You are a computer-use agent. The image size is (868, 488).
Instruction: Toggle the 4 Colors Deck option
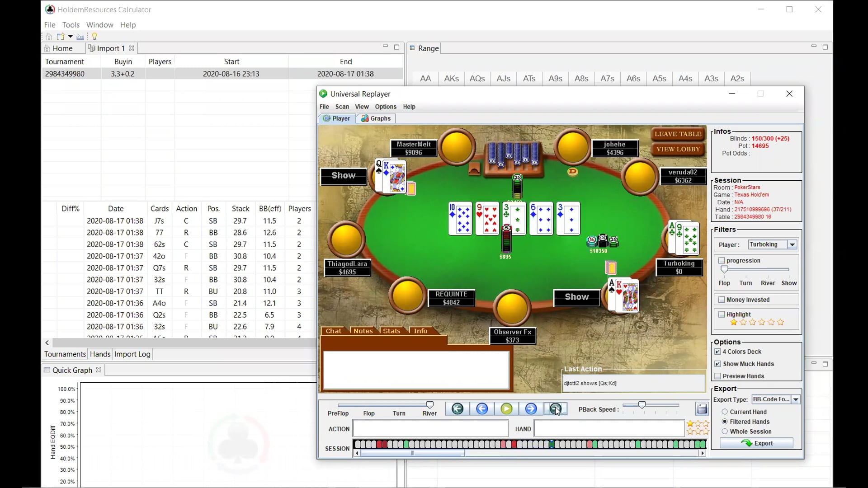click(717, 352)
